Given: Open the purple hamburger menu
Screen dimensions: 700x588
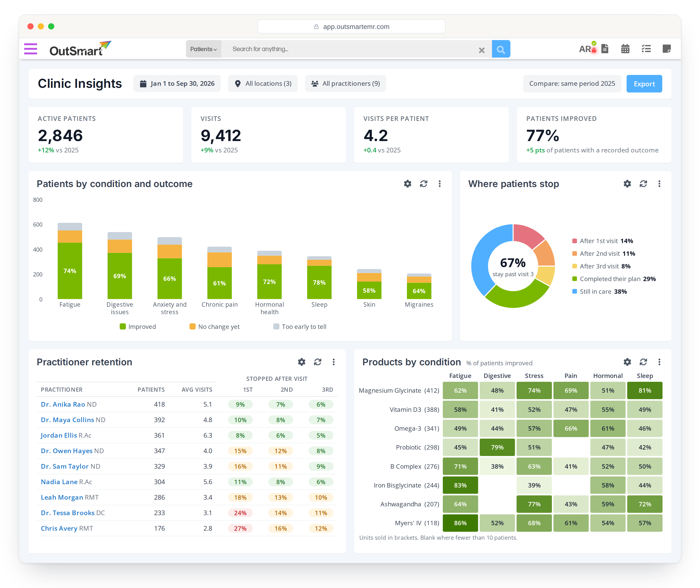Looking at the screenshot, I should coord(31,49).
